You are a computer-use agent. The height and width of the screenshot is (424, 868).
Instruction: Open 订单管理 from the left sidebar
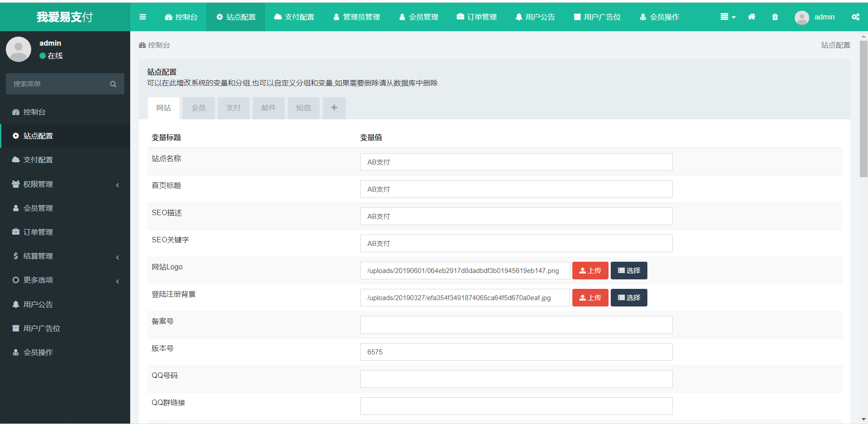coord(38,232)
